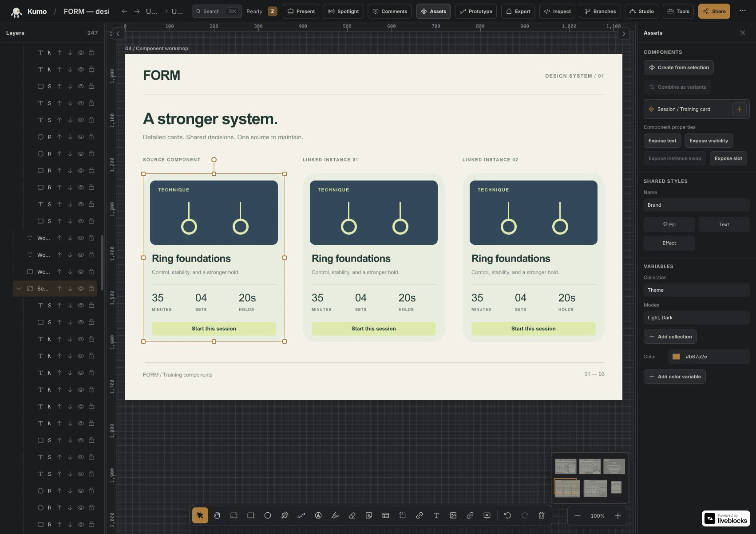Click plus beside Session / Training card
The image size is (756, 534).
[739, 109]
